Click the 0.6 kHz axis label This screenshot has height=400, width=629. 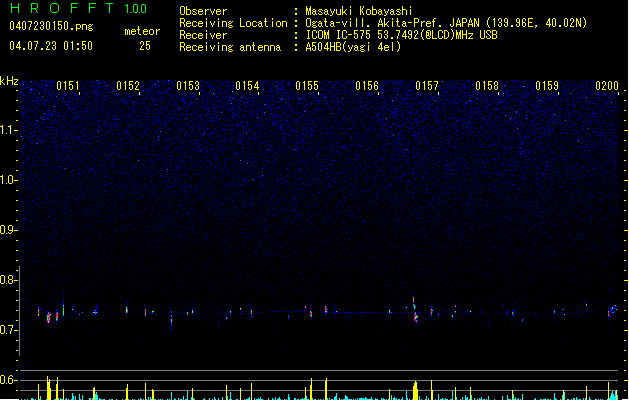(x=8, y=380)
